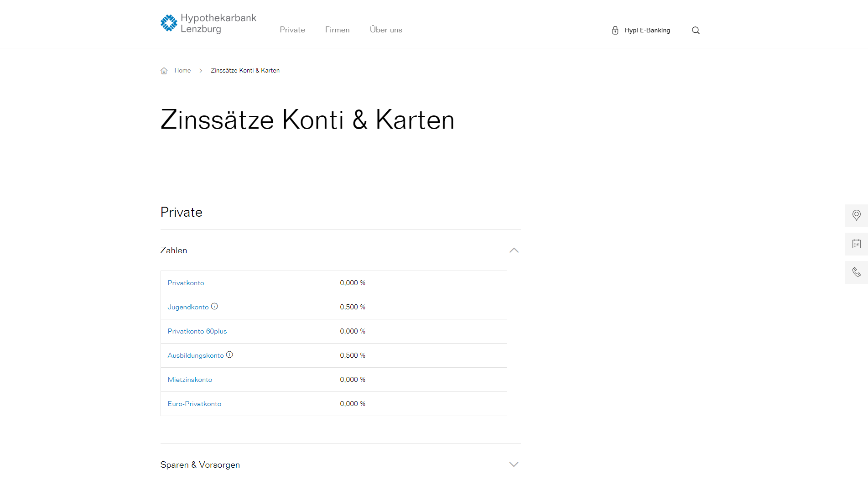Go to Hypi E-Banking login
The height and width of the screenshot is (480, 868).
[647, 31]
